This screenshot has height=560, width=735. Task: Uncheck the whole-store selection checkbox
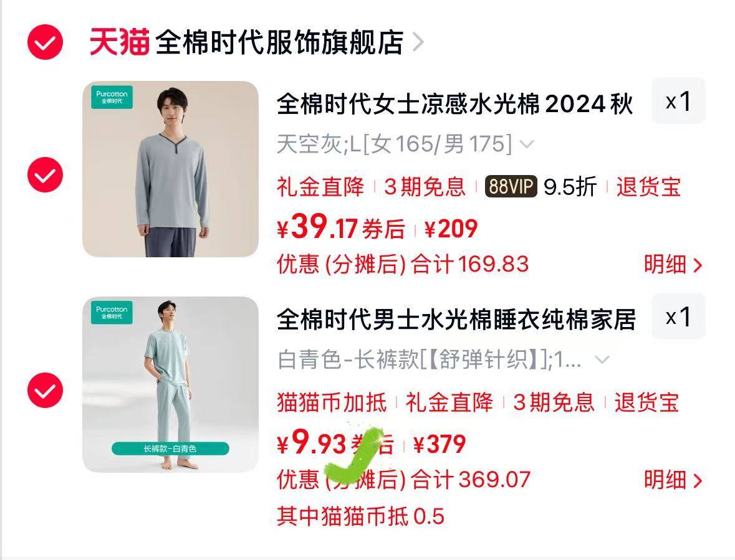tap(45, 42)
